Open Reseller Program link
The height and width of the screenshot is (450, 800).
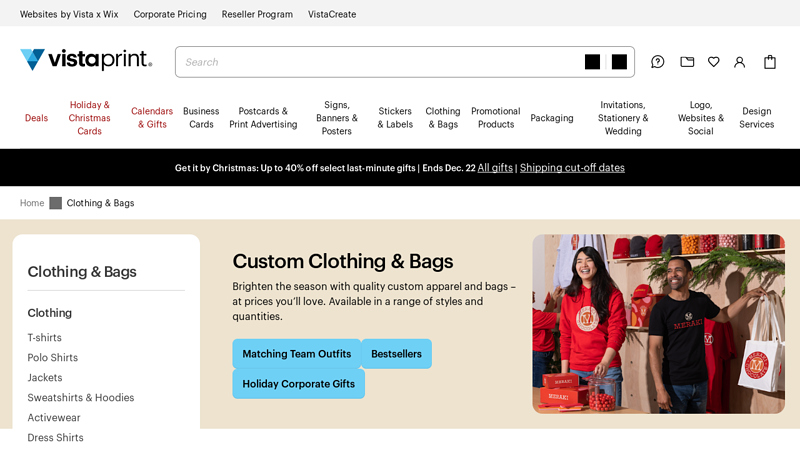point(257,14)
